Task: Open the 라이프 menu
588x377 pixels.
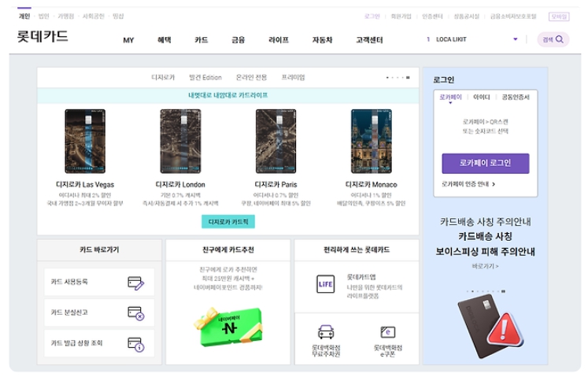Action: click(x=279, y=40)
